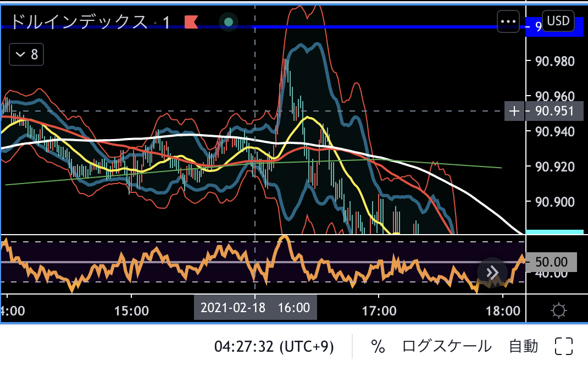Click the 1 interval label beside the title

point(166,23)
